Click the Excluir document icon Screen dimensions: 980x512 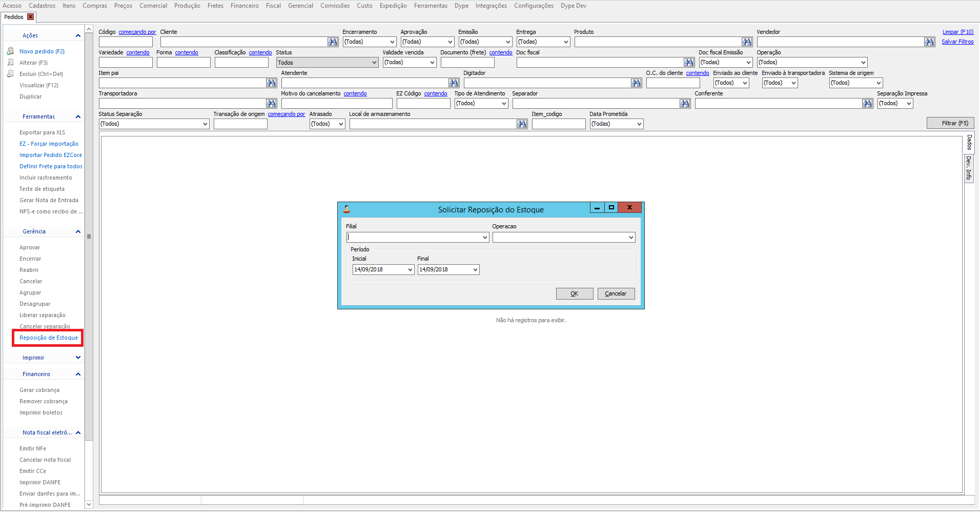[x=10, y=74]
